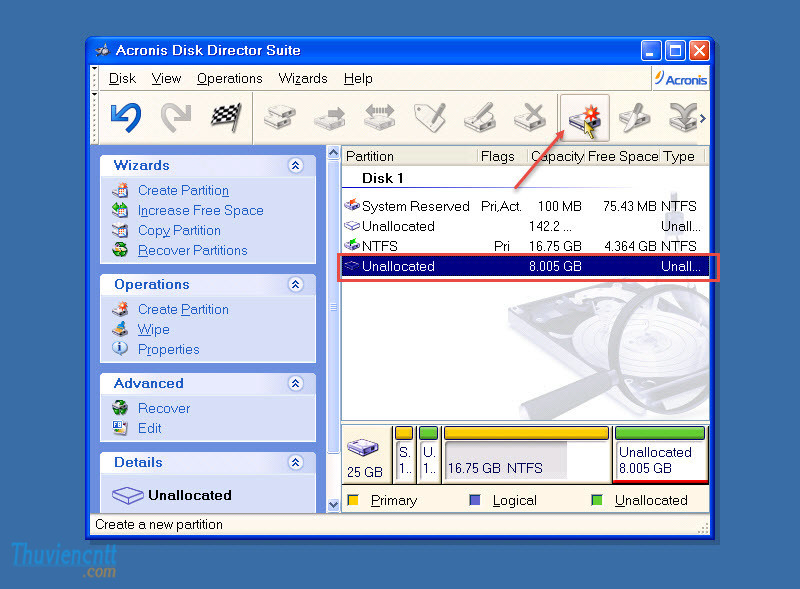The width and height of the screenshot is (800, 589).
Task: Click sidebar scrollbar down arrow
Action: [334, 505]
